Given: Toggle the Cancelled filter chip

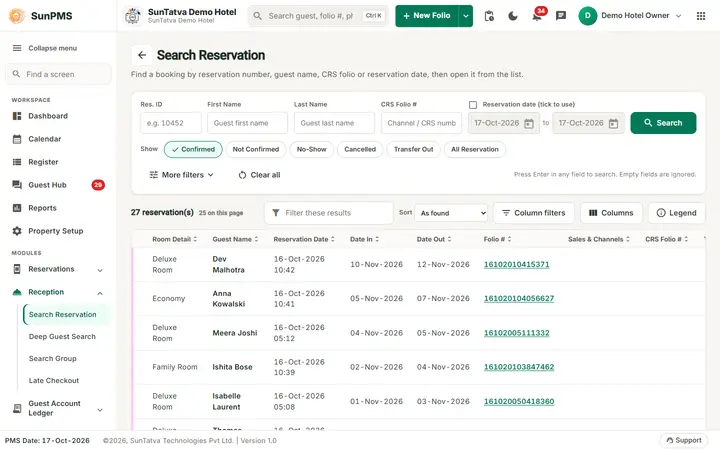Looking at the screenshot, I should coord(360,149).
